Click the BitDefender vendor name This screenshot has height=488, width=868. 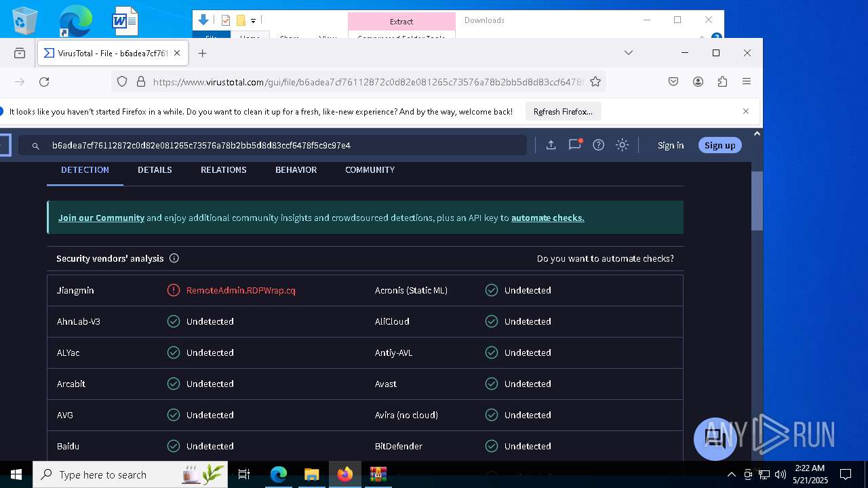pyautogui.click(x=399, y=446)
